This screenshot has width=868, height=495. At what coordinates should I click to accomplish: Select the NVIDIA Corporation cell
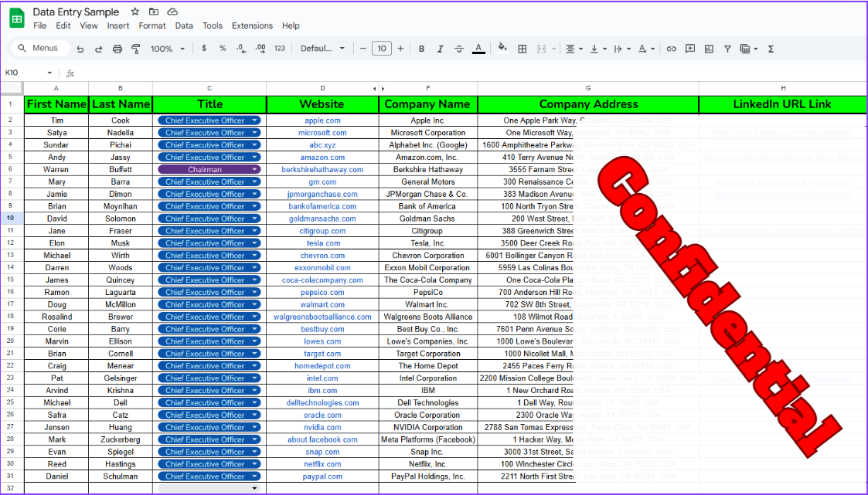click(428, 428)
